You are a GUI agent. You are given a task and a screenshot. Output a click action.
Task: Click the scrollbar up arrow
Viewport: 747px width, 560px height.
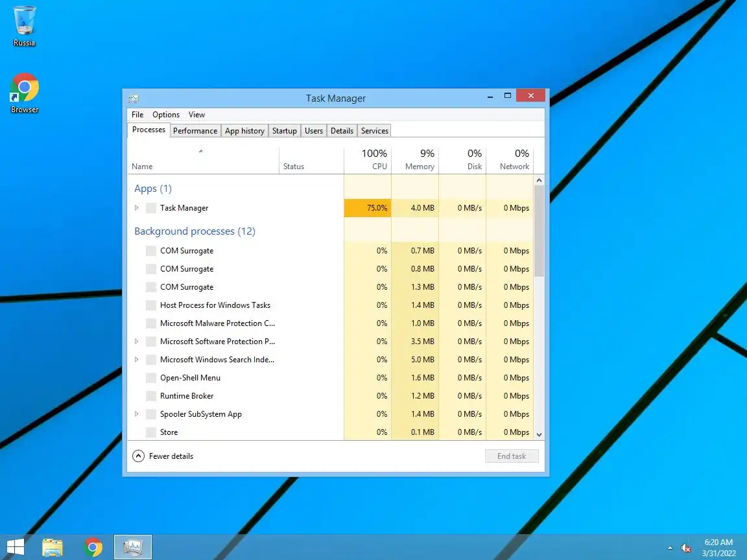[539, 180]
